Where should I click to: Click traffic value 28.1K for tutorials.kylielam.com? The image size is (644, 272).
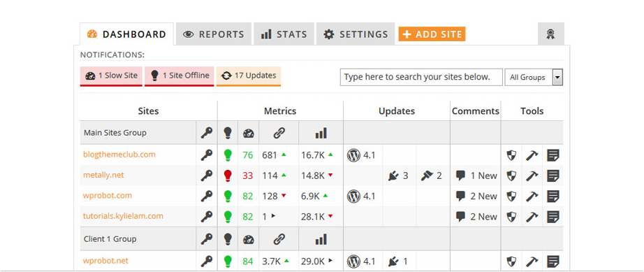click(x=313, y=217)
